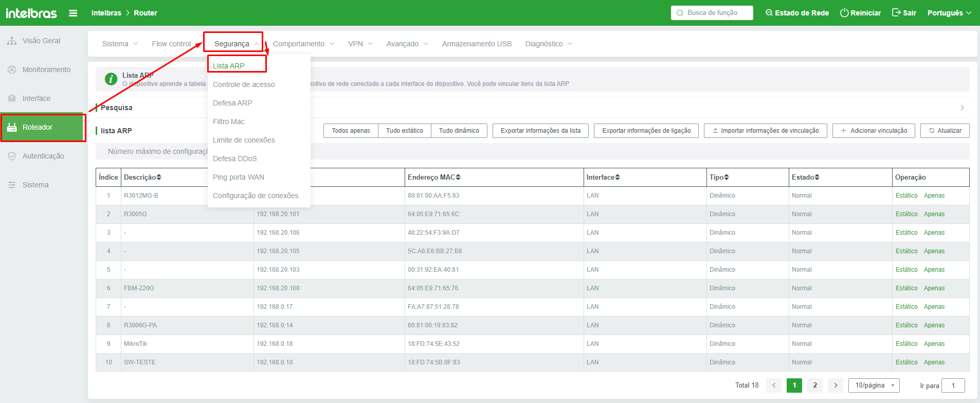Open the Armazenamento USB tab
The image size is (980, 403).
[x=477, y=44]
